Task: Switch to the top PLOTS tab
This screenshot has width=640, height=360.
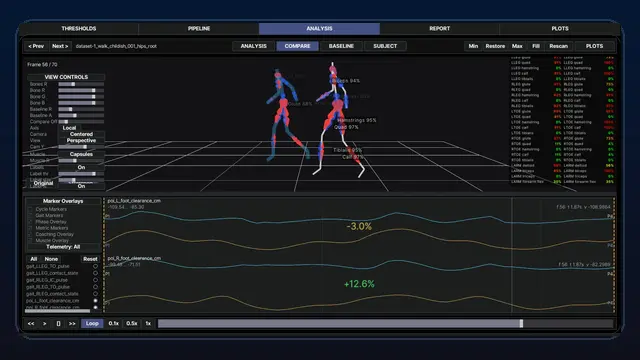Action: click(560, 29)
